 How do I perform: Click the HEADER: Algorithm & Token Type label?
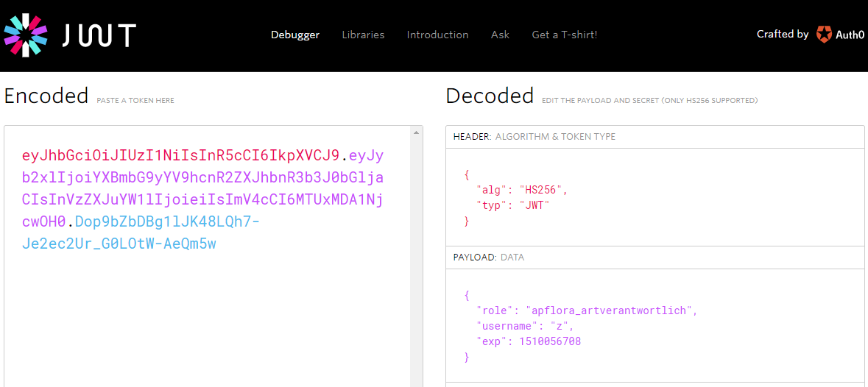click(534, 137)
